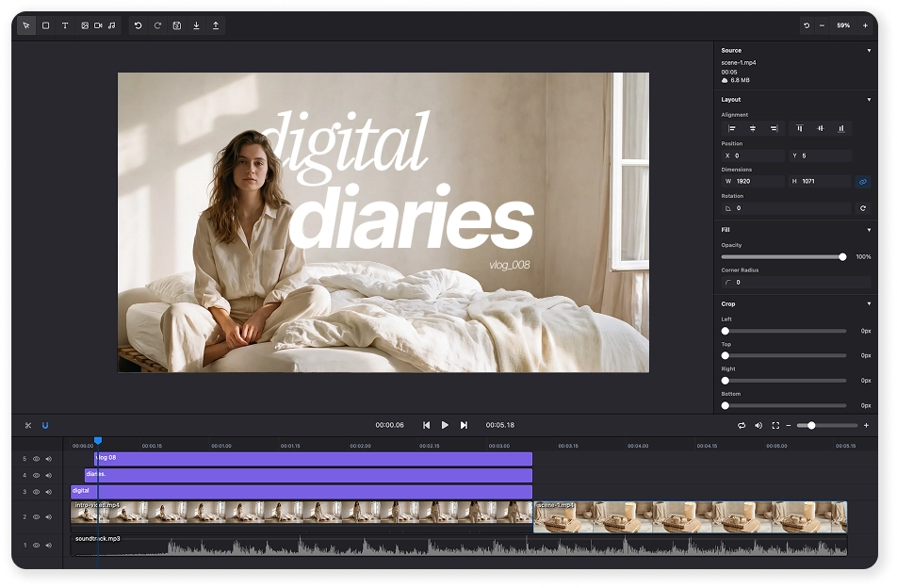Collapse the Layout panel
This screenshot has height=588, width=897.
[x=869, y=99]
